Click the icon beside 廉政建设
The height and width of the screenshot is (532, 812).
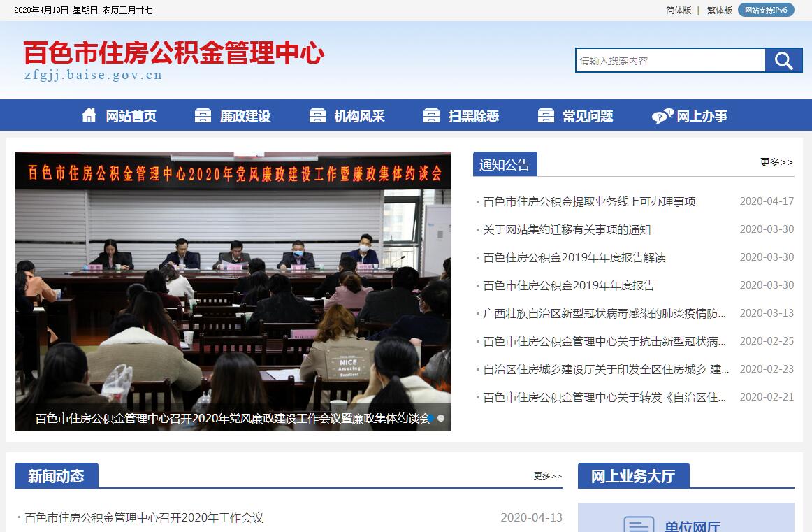(x=203, y=116)
